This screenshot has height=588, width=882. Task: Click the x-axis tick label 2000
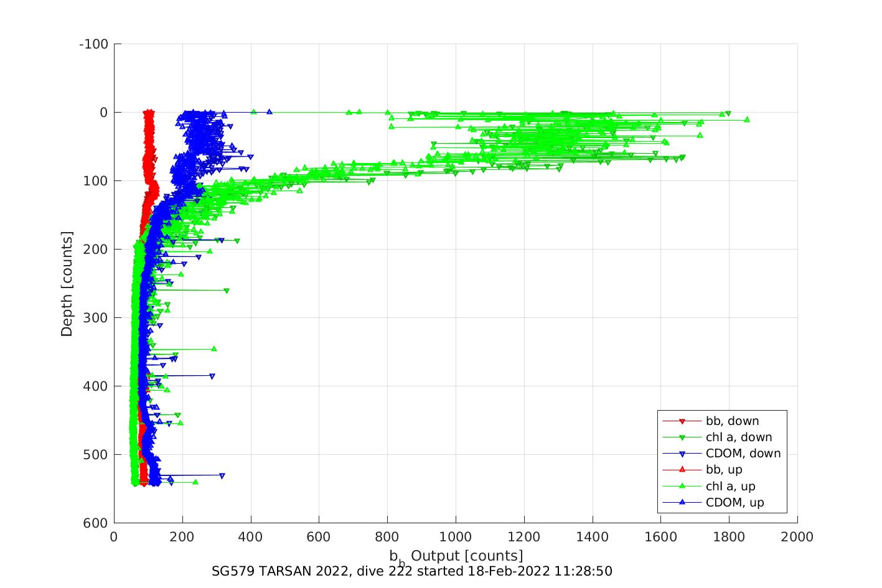pyautogui.click(x=797, y=537)
